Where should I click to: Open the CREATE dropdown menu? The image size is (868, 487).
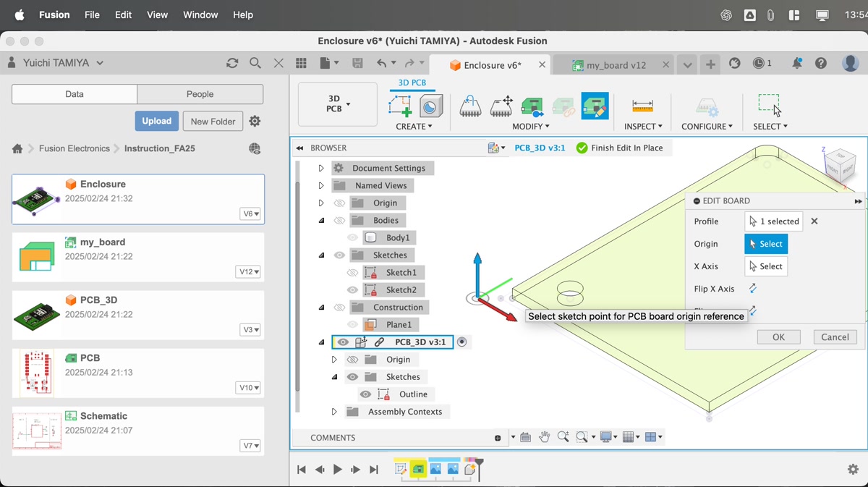pyautogui.click(x=414, y=127)
